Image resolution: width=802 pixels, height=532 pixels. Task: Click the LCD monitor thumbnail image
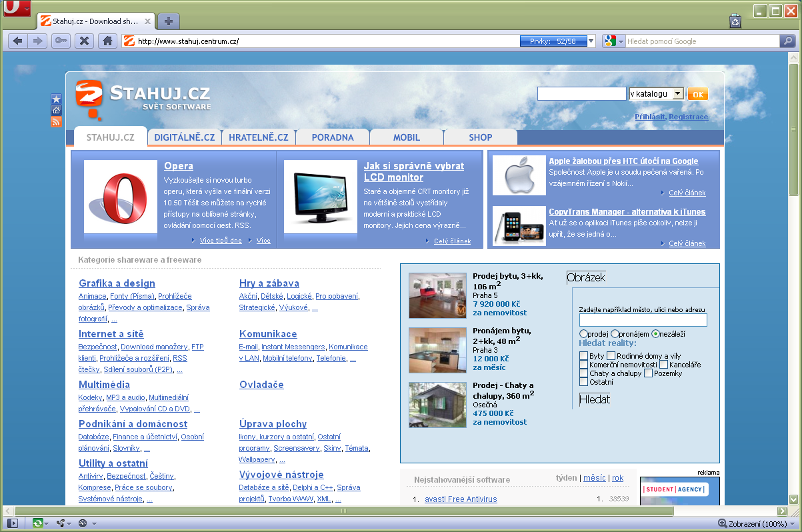[x=320, y=197]
